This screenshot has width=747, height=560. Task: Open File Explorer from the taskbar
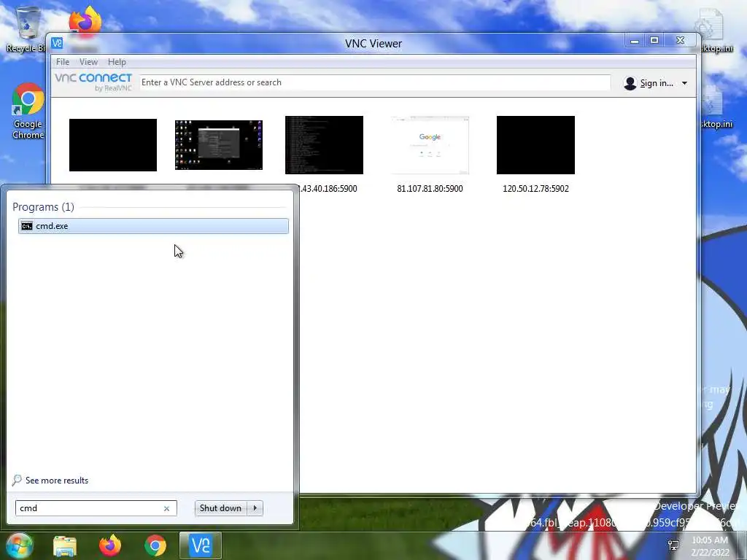pyautogui.click(x=65, y=546)
